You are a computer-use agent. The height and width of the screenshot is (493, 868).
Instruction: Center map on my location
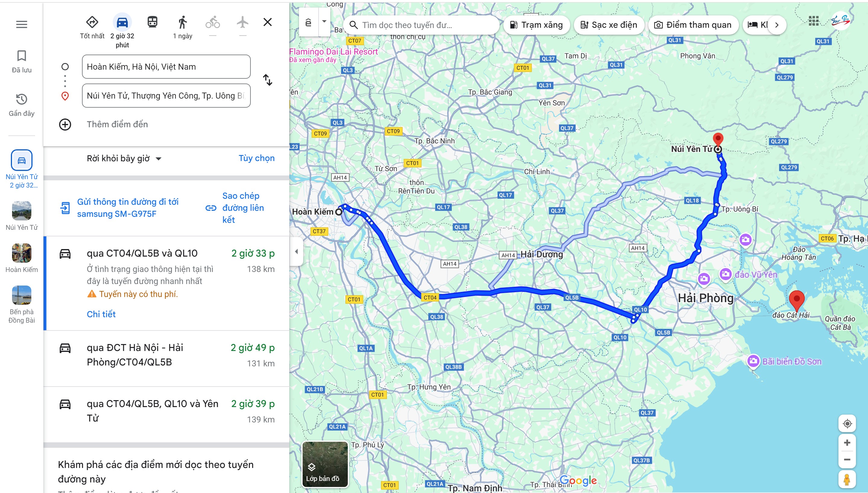click(x=847, y=424)
